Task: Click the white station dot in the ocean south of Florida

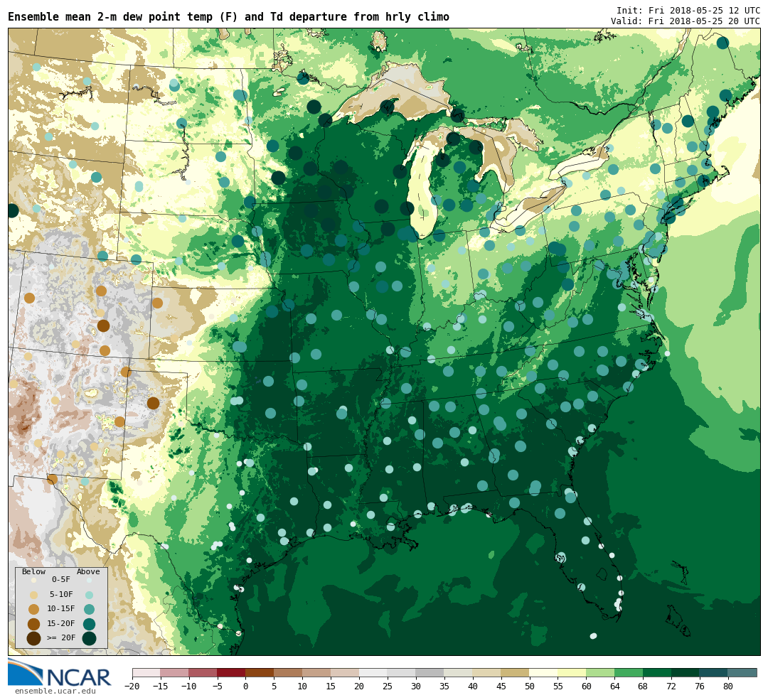Action: 594,636
